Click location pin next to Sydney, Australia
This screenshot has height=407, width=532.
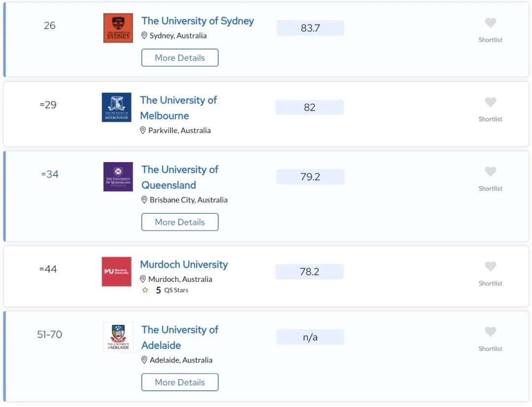(x=144, y=35)
